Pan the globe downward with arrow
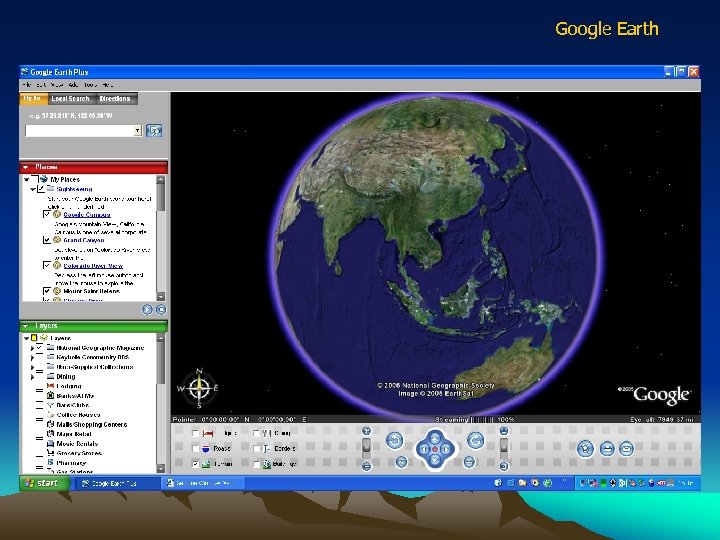Screen dimensions: 720x540 click(435, 460)
